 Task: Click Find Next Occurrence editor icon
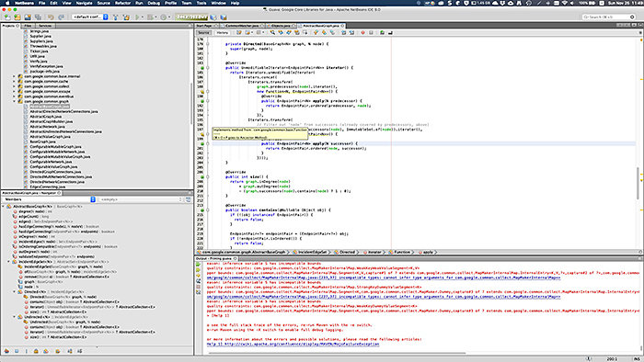click(x=289, y=32)
